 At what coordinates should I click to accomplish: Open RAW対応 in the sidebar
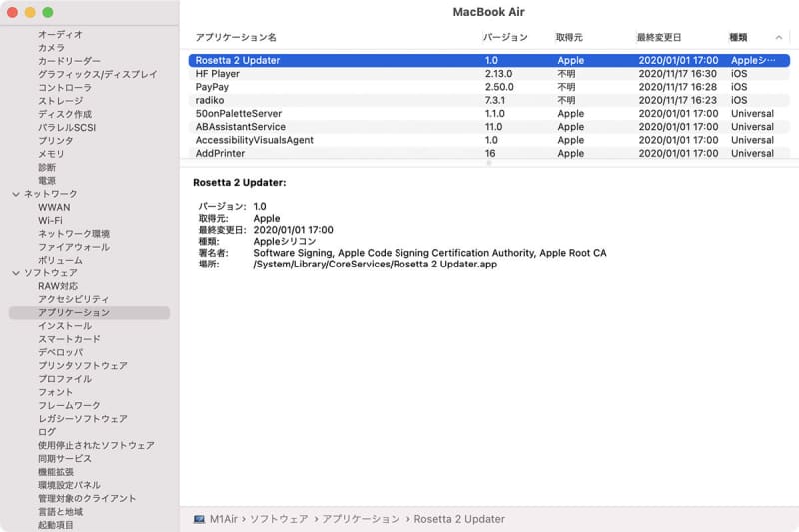tap(58, 286)
